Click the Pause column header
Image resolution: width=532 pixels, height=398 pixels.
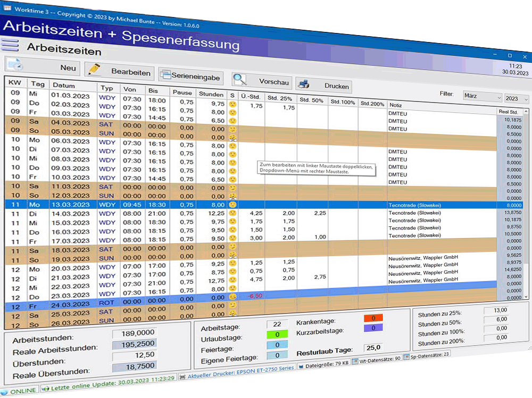click(182, 92)
